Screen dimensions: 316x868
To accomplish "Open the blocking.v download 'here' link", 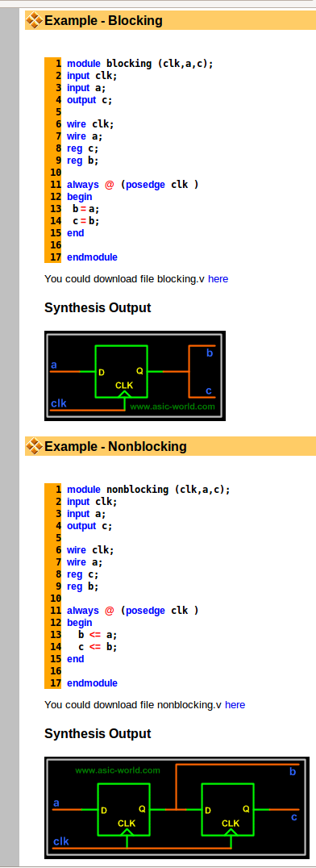I will click(x=218, y=279).
